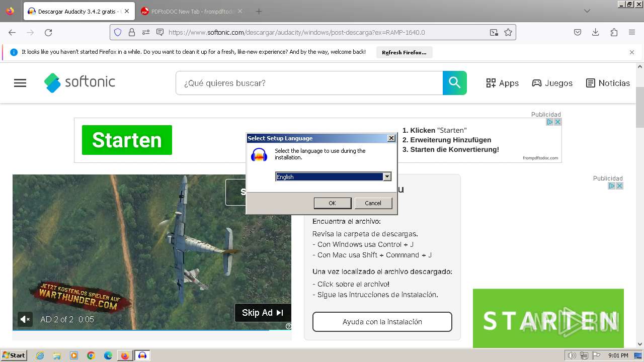Open Windows Media Player from the taskbar

(x=74, y=355)
